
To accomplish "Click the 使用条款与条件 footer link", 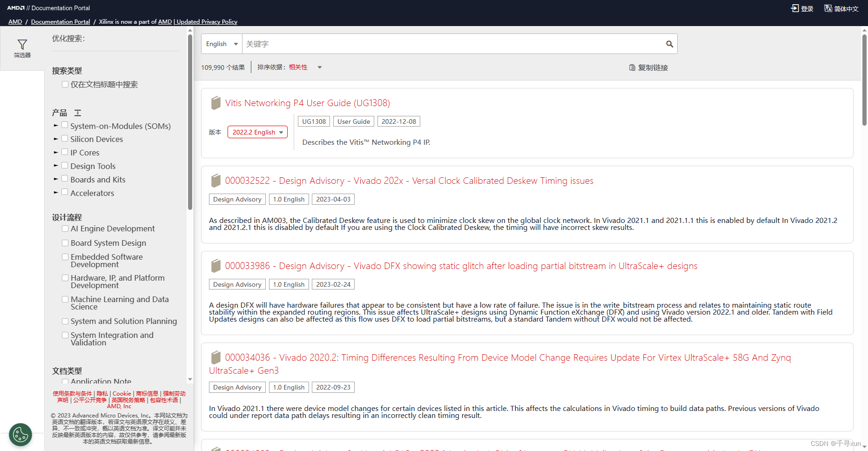I will (72, 394).
